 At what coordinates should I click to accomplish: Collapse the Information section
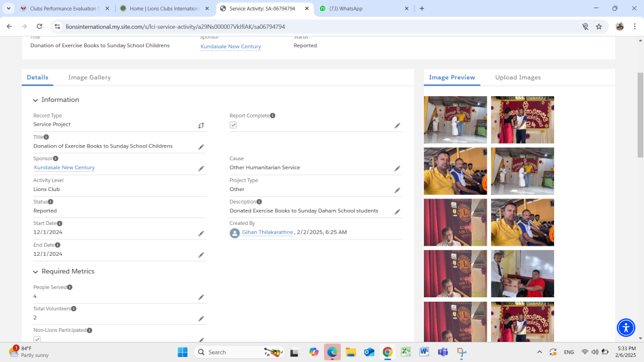pos(35,100)
